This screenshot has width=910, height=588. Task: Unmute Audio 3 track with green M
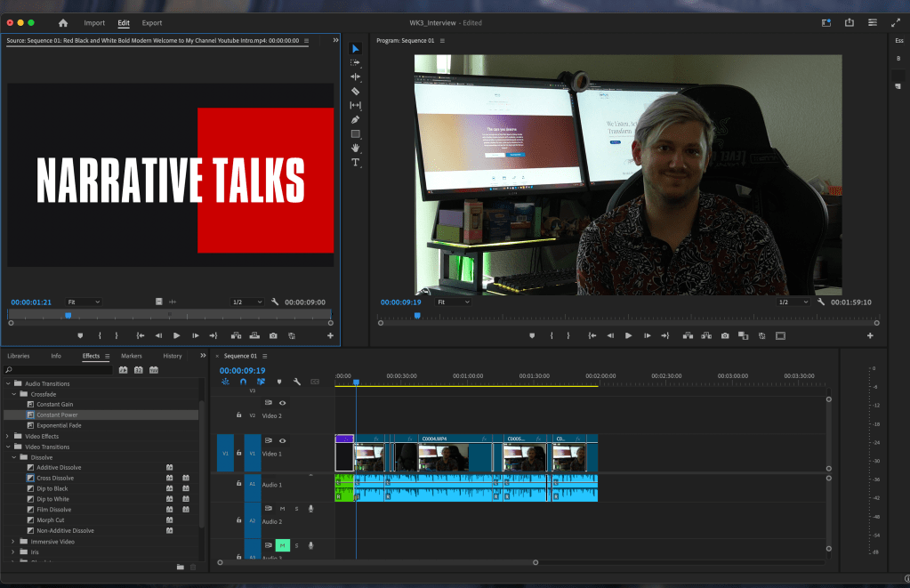[283, 545]
